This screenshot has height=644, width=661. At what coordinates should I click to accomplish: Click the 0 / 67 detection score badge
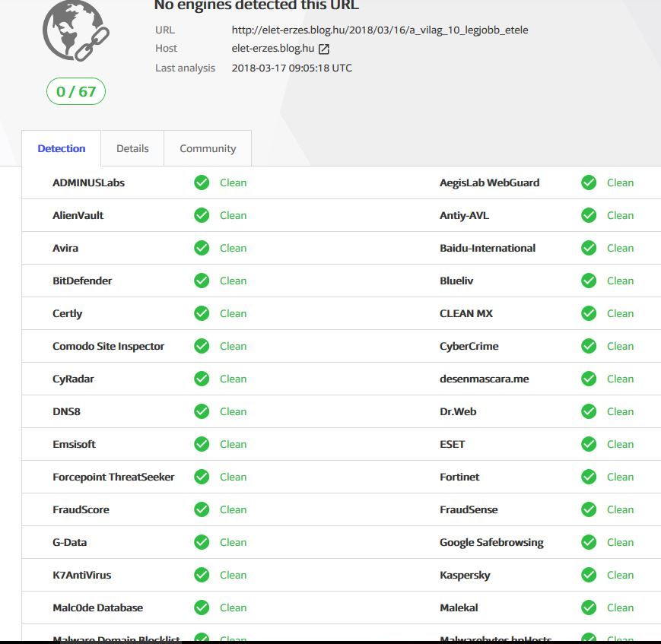[76, 92]
